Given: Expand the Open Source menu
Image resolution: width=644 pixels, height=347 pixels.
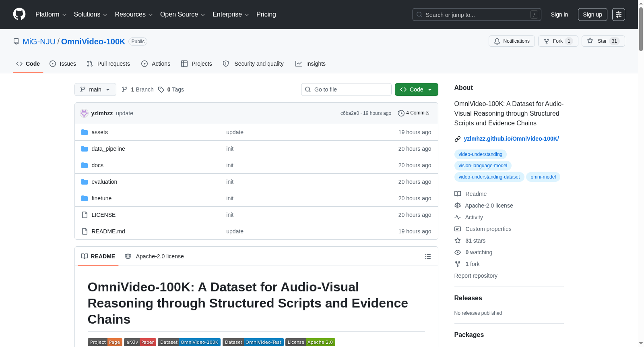Looking at the screenshot, I should [x=183, y=15].
